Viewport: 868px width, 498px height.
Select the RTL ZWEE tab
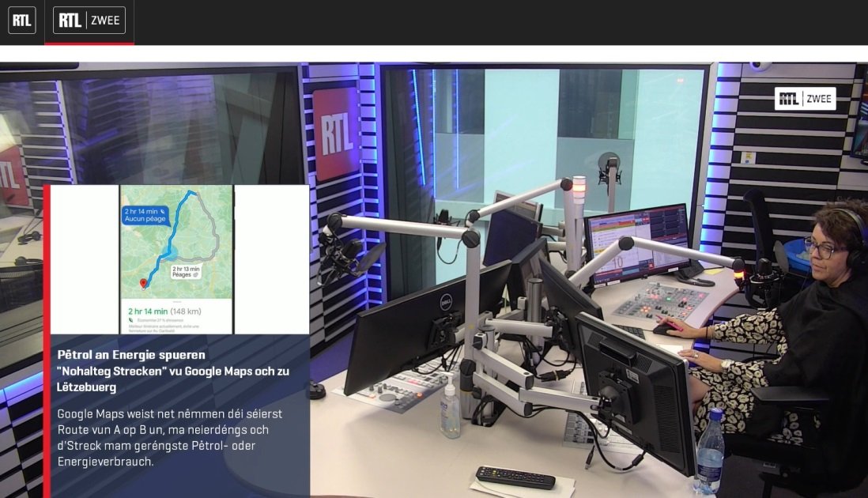(89, 21)
